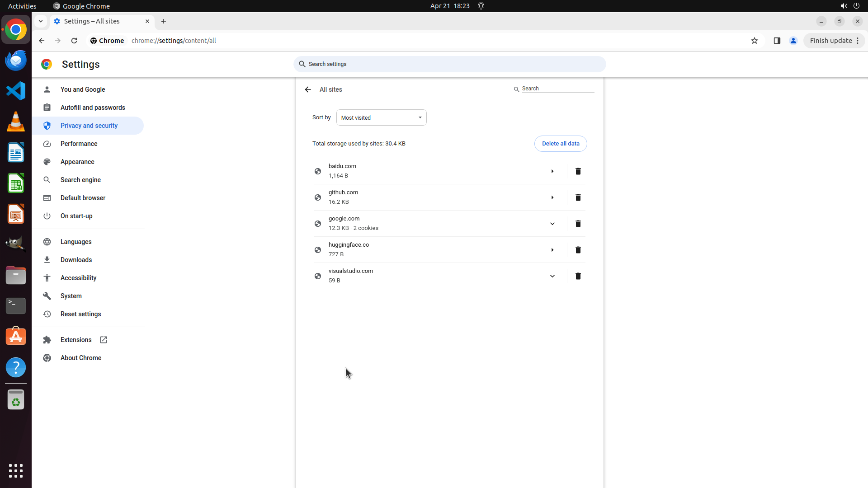Viewport: 868px width, 488px height.
Task: Reload the current page
Action: 74,41
